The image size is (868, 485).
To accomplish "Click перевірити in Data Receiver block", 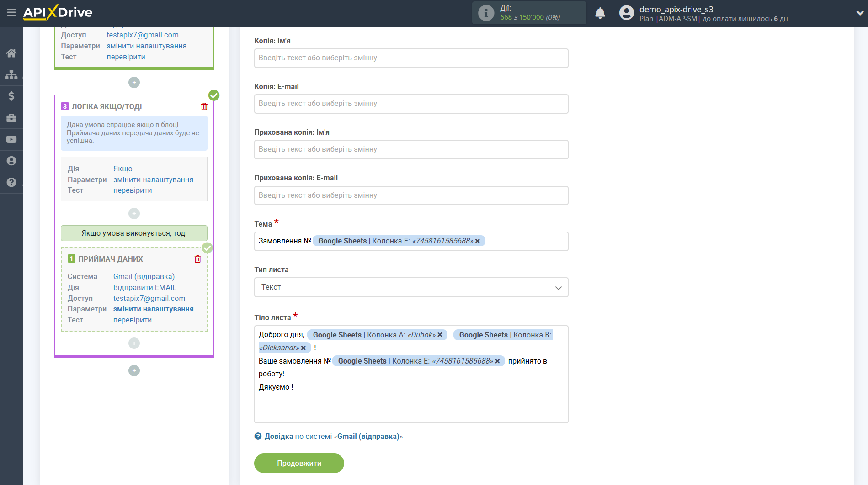I will 133,320.
